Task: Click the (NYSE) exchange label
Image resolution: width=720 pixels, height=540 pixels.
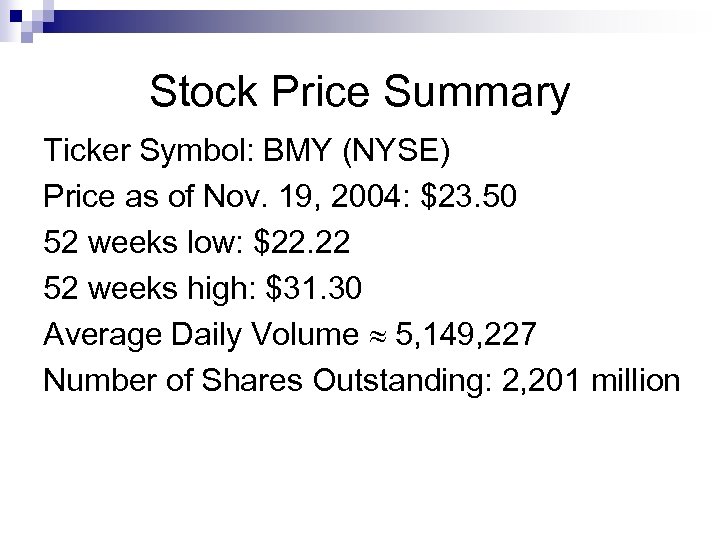Action: click(398, 151)
